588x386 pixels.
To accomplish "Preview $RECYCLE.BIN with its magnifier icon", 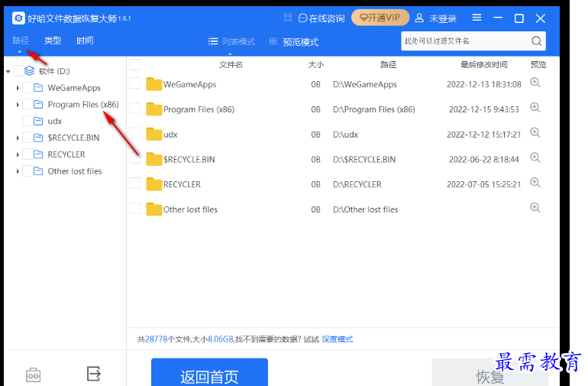I will pos(535,157).
